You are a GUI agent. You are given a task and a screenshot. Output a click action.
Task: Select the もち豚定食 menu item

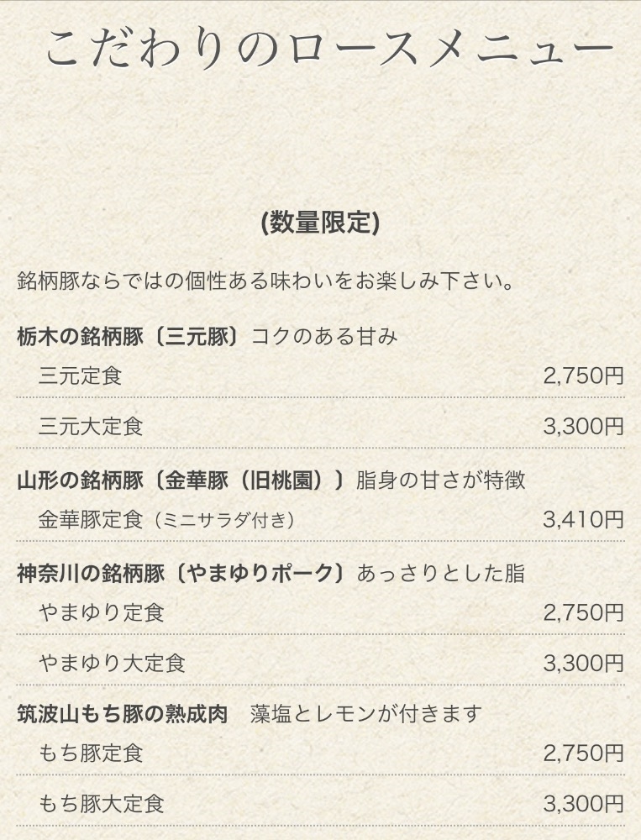(91, 753)
